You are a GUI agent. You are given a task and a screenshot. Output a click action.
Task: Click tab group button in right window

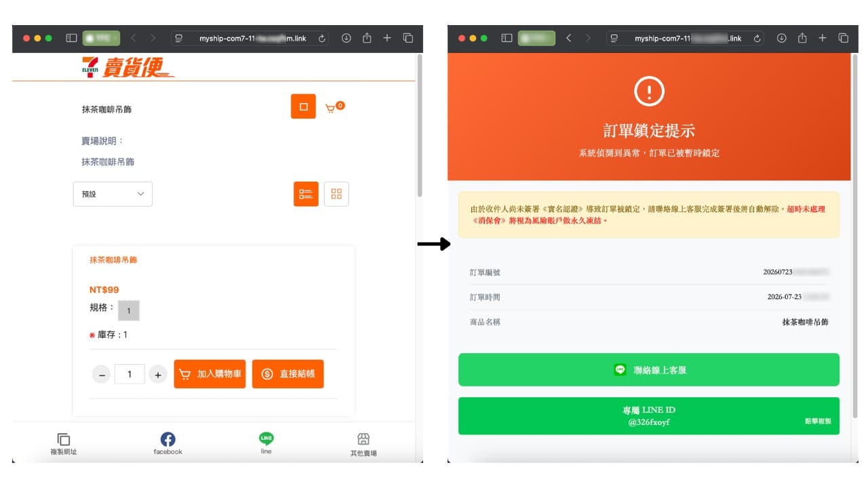click(x=536, y=39)
